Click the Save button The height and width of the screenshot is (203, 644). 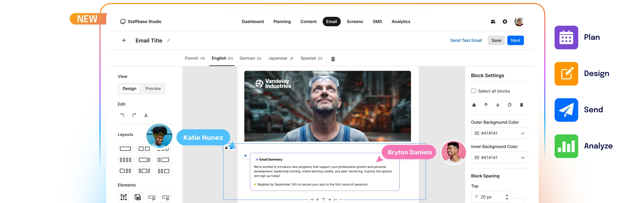coord(496,40)
